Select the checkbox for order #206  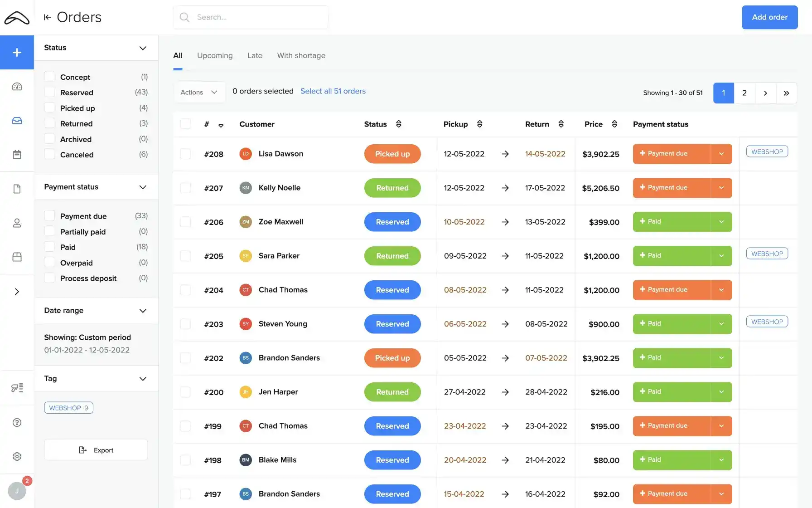click(x=185, y=222)
